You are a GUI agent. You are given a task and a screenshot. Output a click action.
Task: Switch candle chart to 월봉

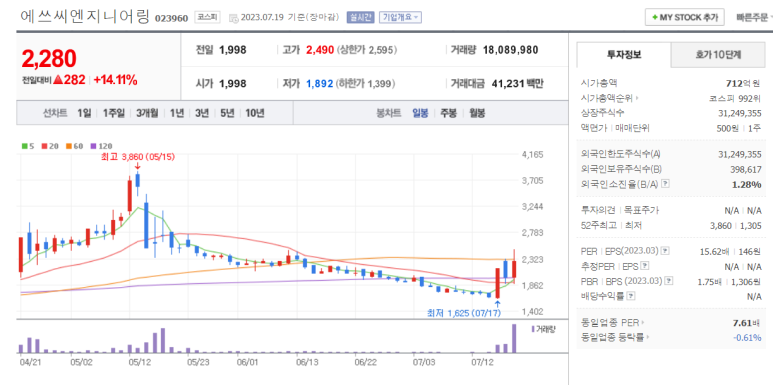477,113
